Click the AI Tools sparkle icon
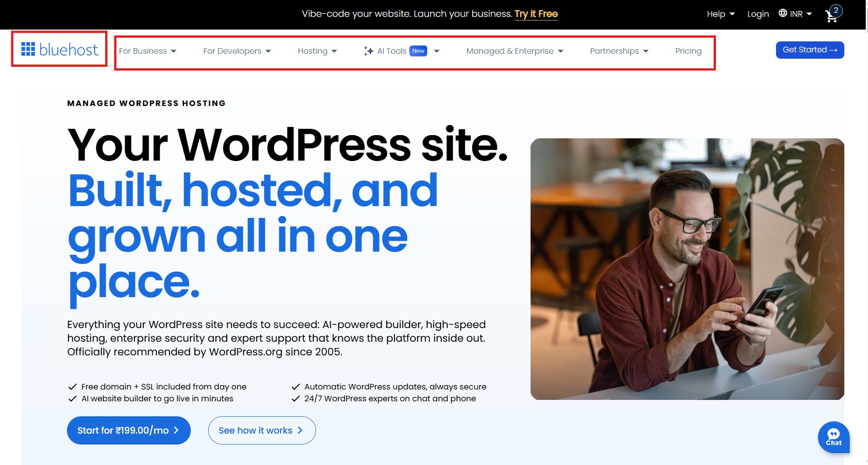Screen dimensions: 868x465 pos(368,51)
